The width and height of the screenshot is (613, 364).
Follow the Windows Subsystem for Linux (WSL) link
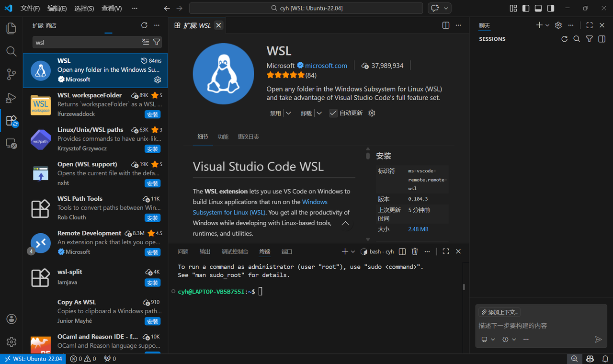click(260, 207)
